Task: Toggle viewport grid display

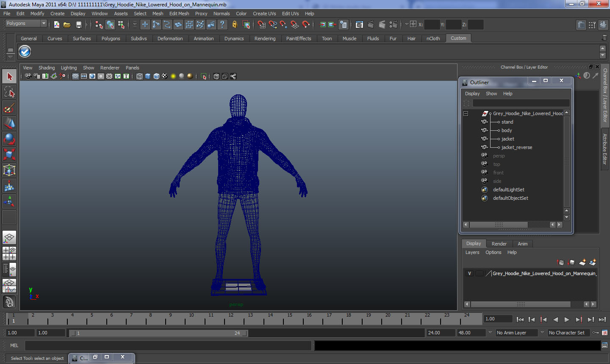Action: (x=75, y=76)
